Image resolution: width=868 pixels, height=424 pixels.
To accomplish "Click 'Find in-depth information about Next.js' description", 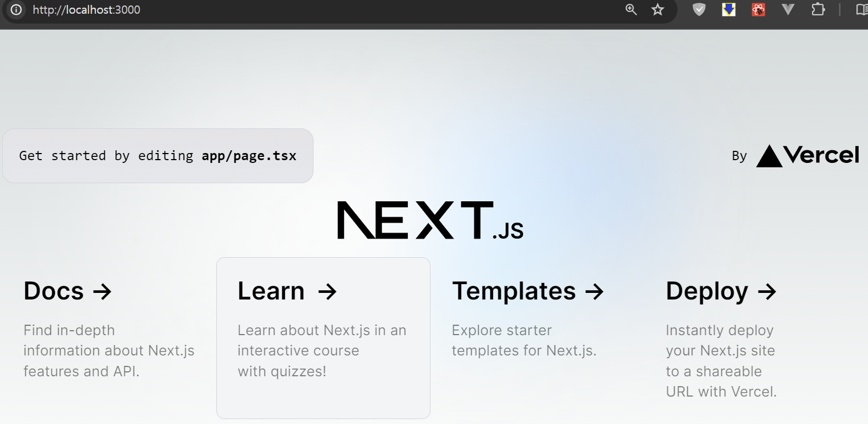I will point(109,350).
